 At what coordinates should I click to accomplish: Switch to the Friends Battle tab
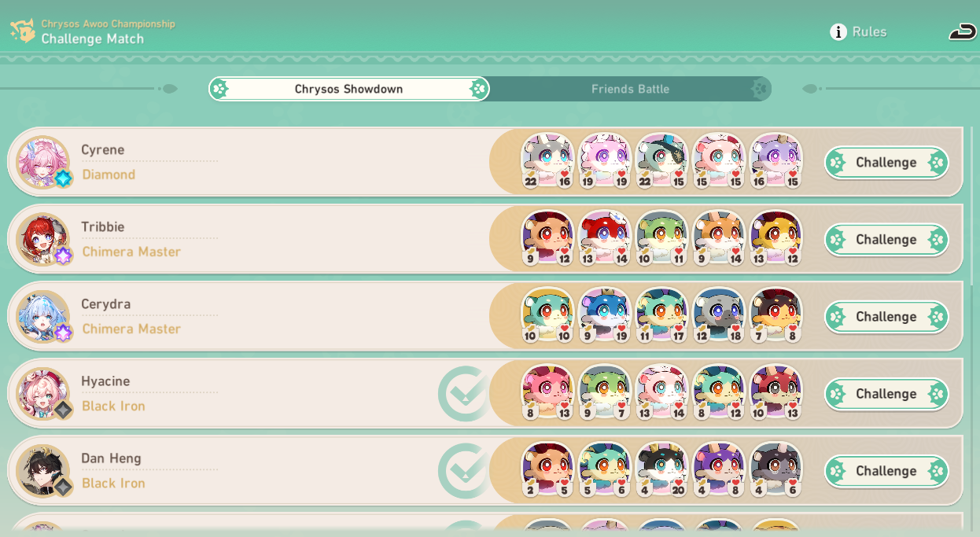pyautogui.click(x=630, y=89)
